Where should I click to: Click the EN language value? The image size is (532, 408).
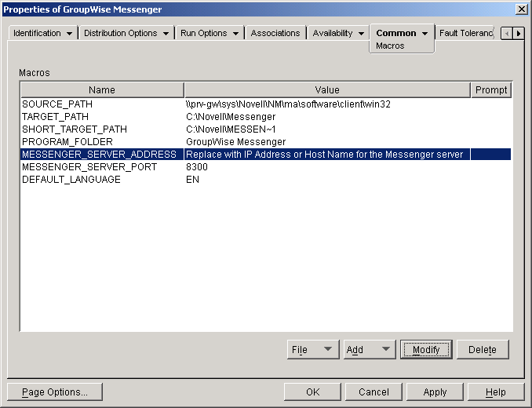pos(192,180)
